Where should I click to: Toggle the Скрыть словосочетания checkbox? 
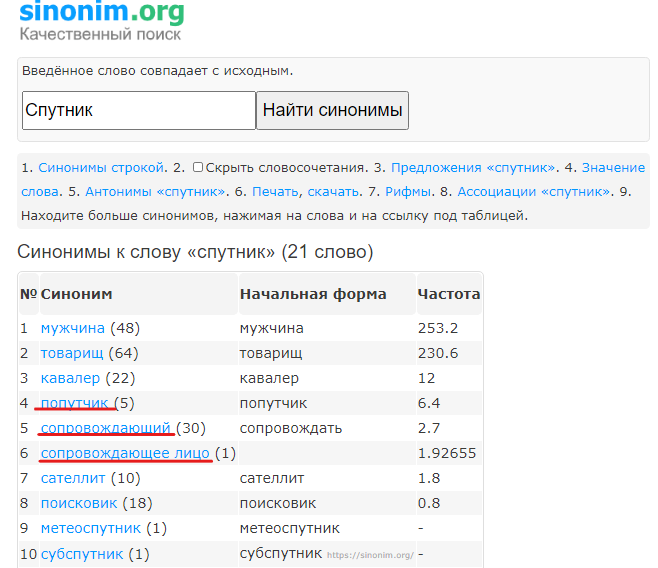pyautogui.click(x=198, y=167)
